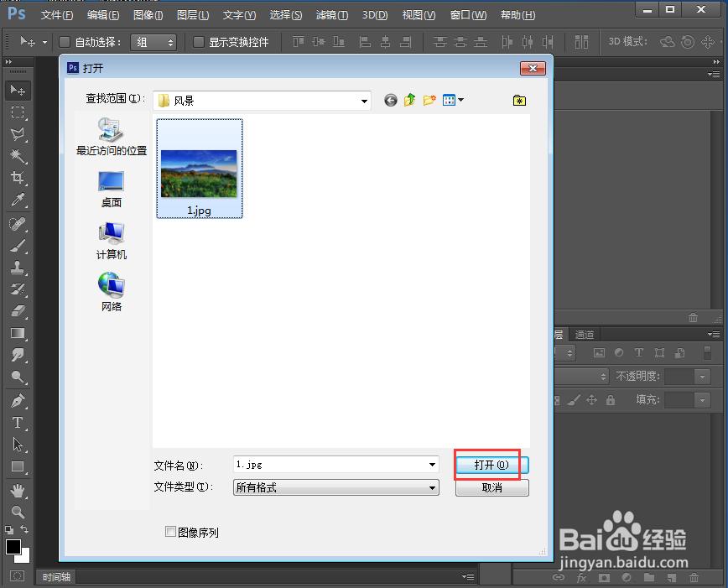
Task: Select the Smudge tool
Action: [x=18, y=355]
